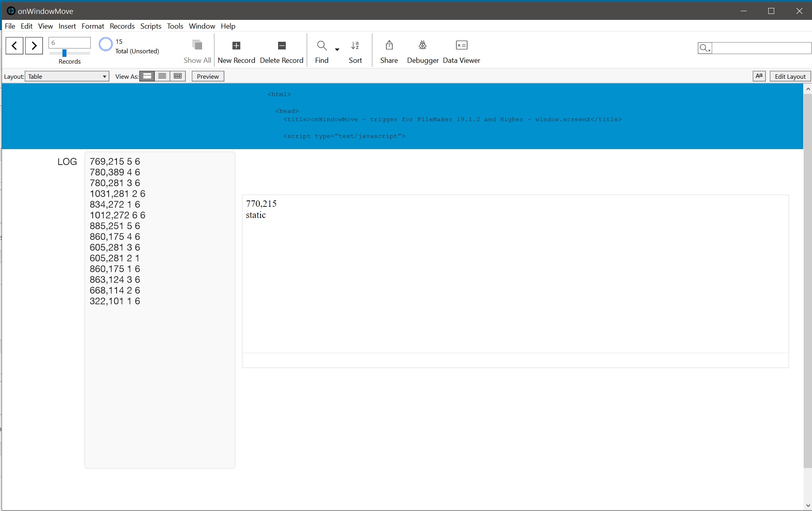
Task: Switch to Table view mode
Action: click(178, 76)
